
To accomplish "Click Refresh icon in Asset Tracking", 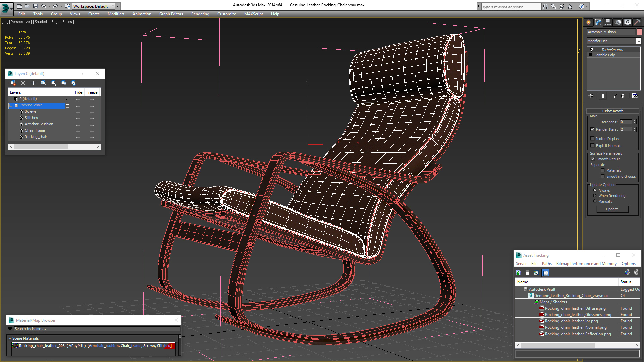I will [518, 273].
